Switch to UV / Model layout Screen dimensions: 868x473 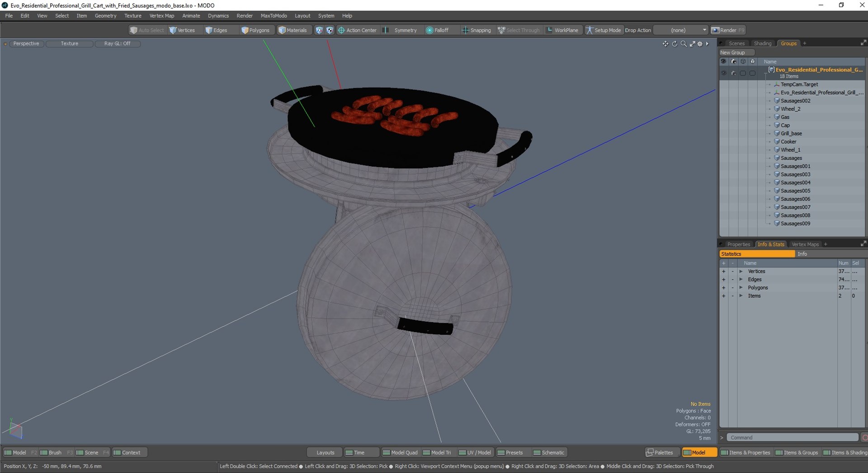pyautogui.click(x=475, y=453)
